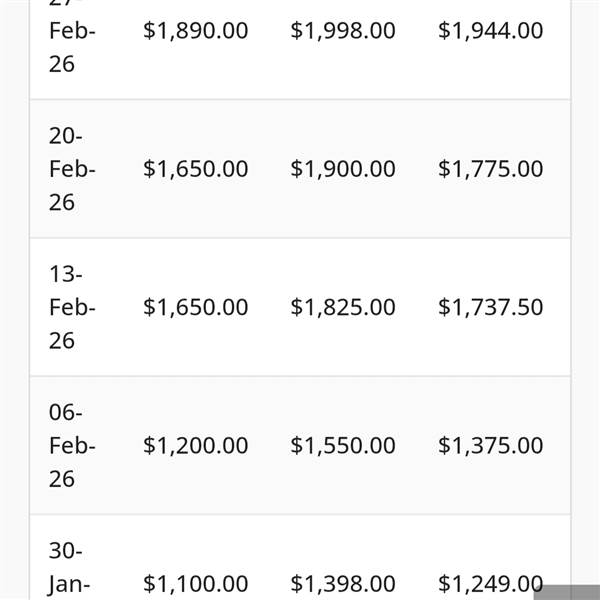Select the $1,944.00 value
This screenshot has height=600, width=600.
click(x=490, y=31)
